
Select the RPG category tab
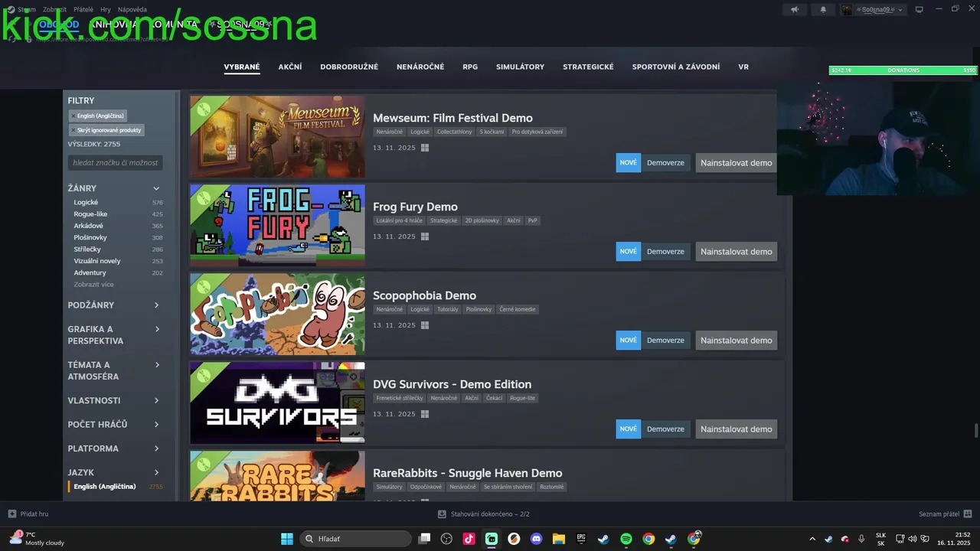tap(470, 67)
